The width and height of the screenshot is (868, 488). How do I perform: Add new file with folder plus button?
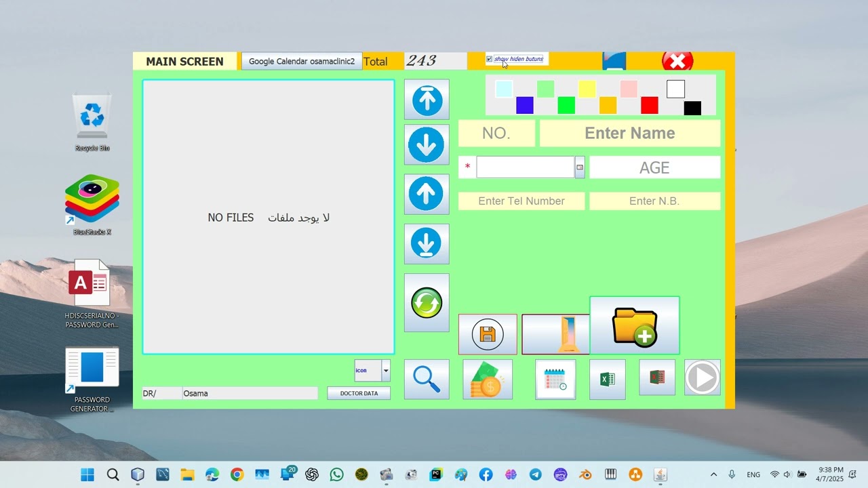coord(635,325)
